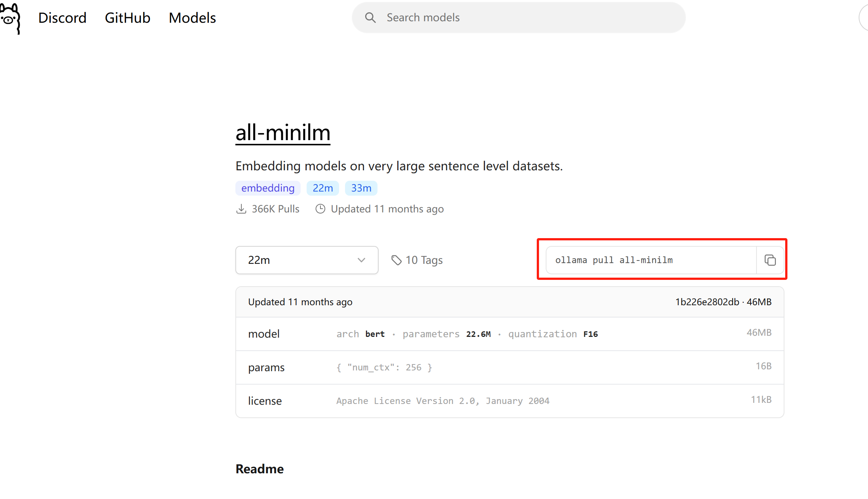This screenshot has width=868, height=499.
Task: View the 10 Tags link
Action: [424, 260]
